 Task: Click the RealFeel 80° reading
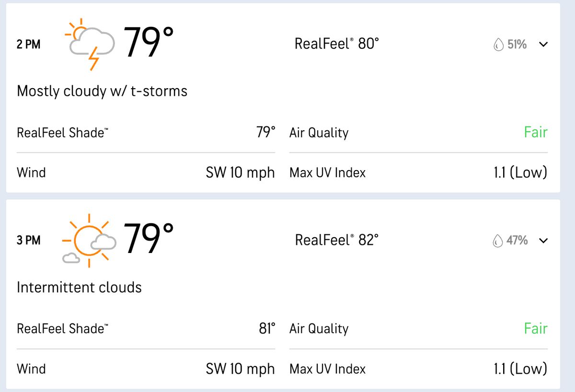(x=336, y=44)
